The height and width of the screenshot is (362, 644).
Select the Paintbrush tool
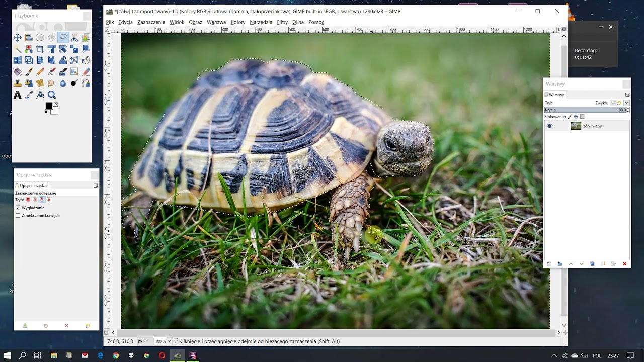click(29, 72)
